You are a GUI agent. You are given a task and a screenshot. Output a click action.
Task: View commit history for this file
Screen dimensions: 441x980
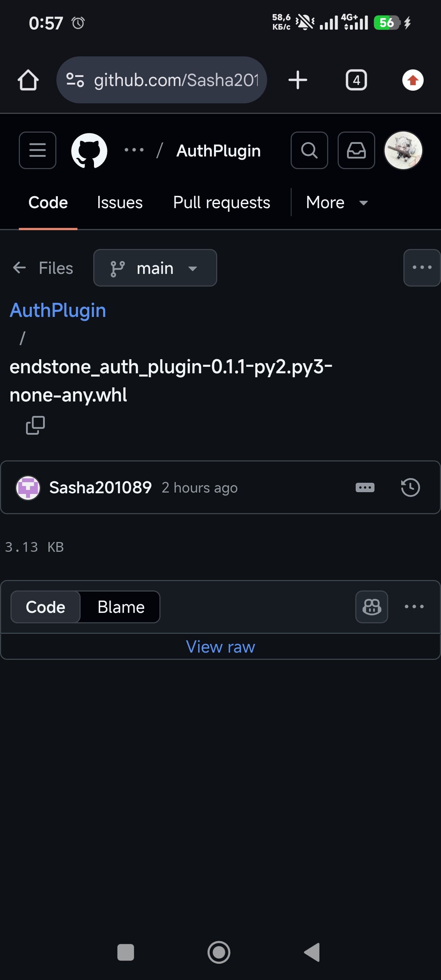[410, 487]
